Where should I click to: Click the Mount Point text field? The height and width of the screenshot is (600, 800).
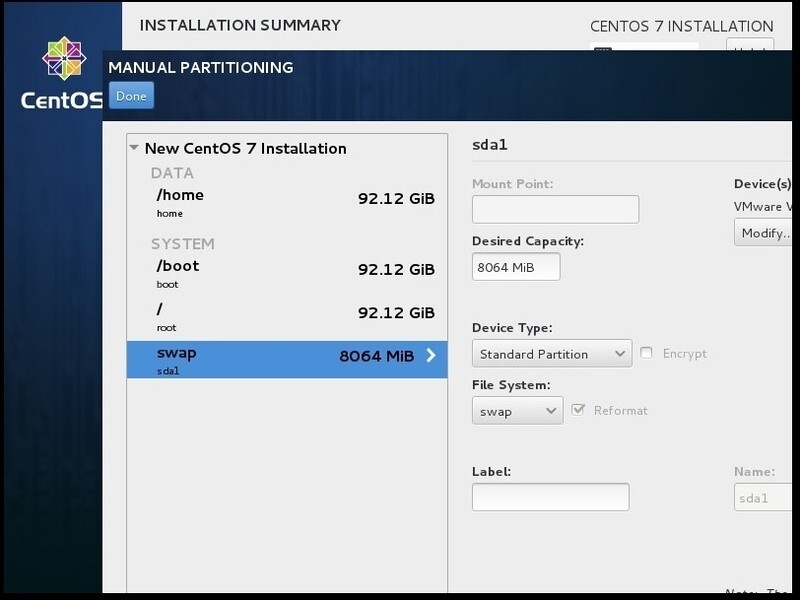554,209
